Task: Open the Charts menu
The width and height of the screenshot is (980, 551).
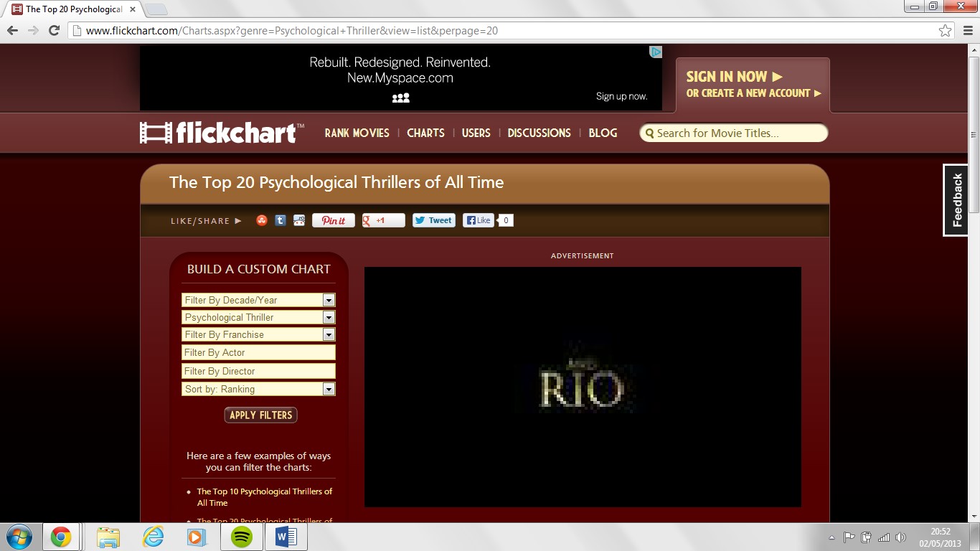Action: tap(425, 133)
